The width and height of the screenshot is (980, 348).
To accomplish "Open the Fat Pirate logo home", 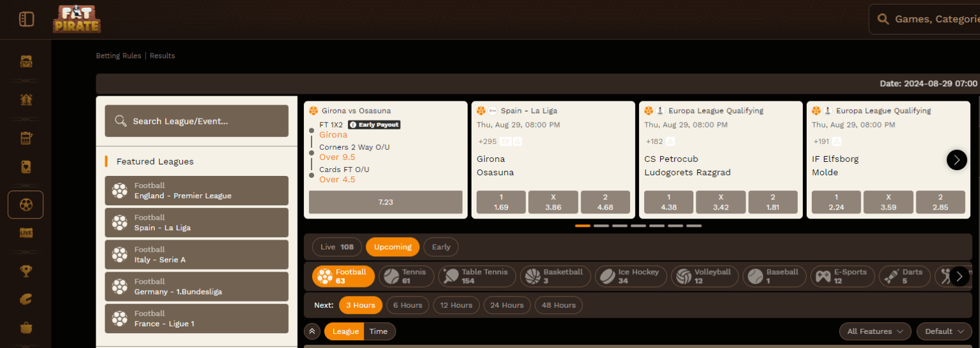I will coord(76,19).
